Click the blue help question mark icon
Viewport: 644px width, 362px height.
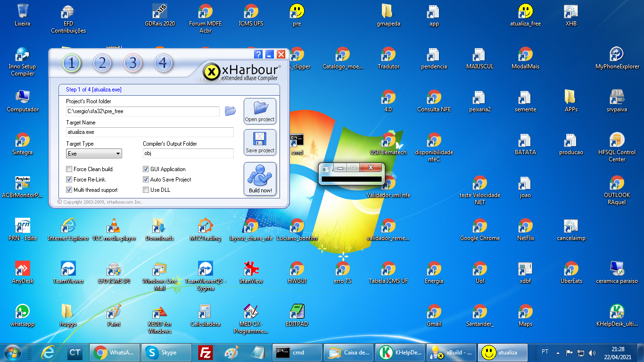(x=258, y=54)
